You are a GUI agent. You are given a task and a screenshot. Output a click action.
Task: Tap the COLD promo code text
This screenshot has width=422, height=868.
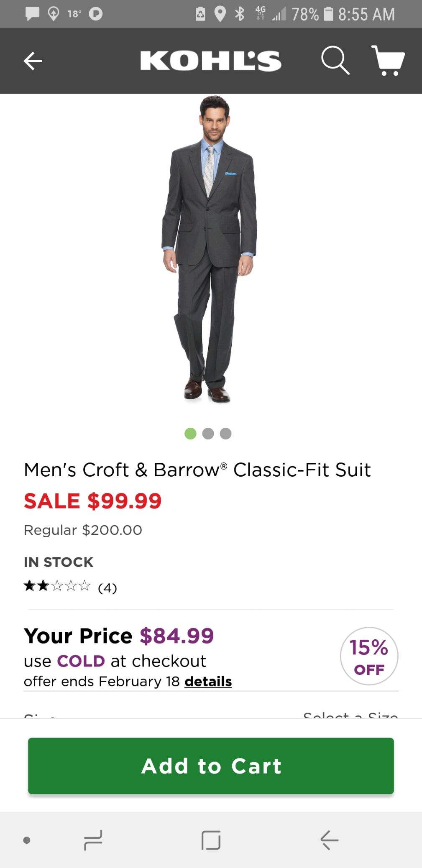(x=81, y=661)
